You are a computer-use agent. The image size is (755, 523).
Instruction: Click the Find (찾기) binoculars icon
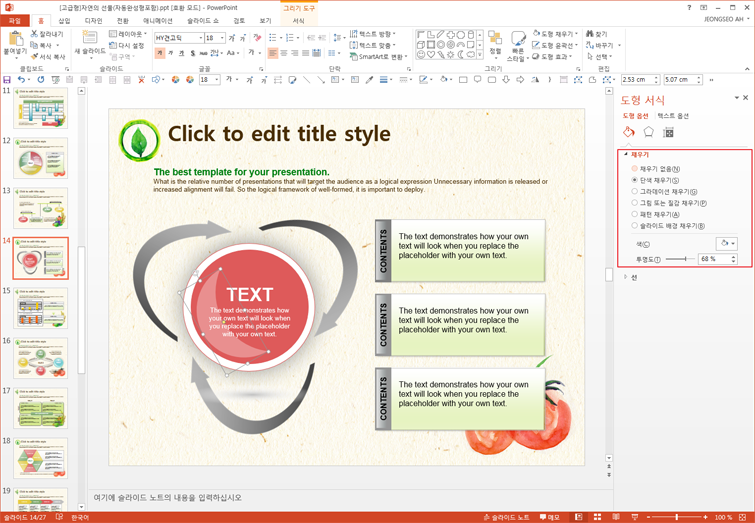coord(590,34)
